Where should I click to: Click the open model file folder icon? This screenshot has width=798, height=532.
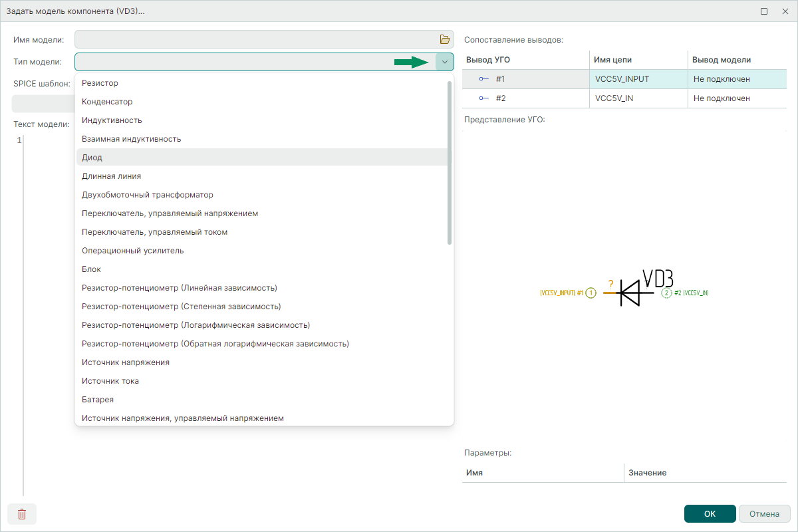(x=444, y=39)
